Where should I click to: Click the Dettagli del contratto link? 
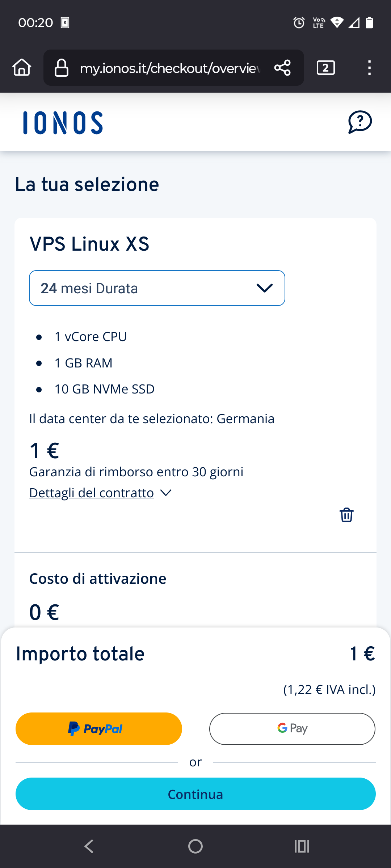[92, 493]
